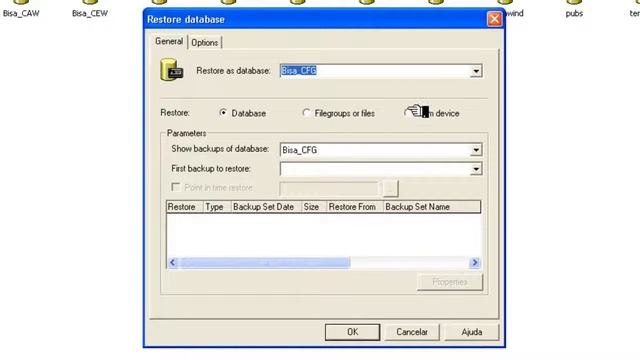The image size is (640, 360).
Task: Close the Restore database dialog
Action: [x=494, y=19]
